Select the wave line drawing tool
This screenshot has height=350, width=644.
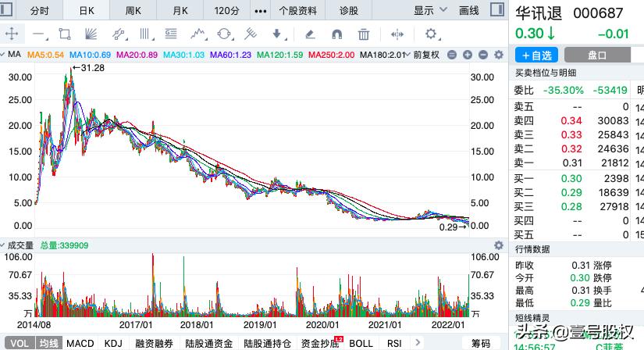click(198, 34)
